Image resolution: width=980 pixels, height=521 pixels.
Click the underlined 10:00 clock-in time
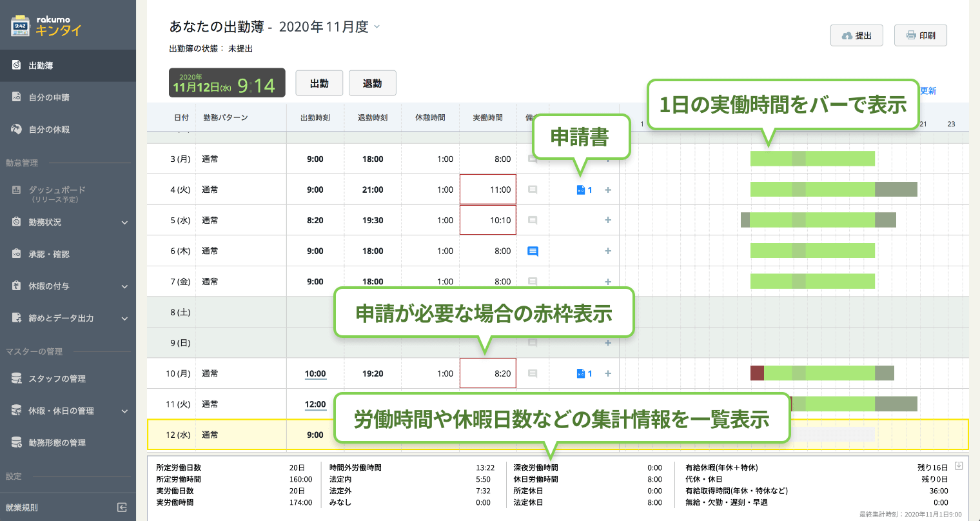click(x=315, y=374)
